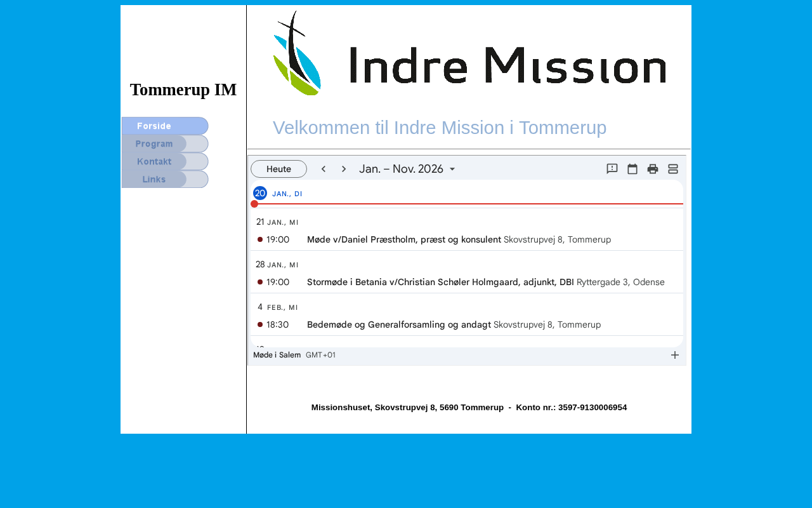Screen dimensions: 812x508
Task: Open the Kontakt navigation page
Action: click(x=165, y=161)
